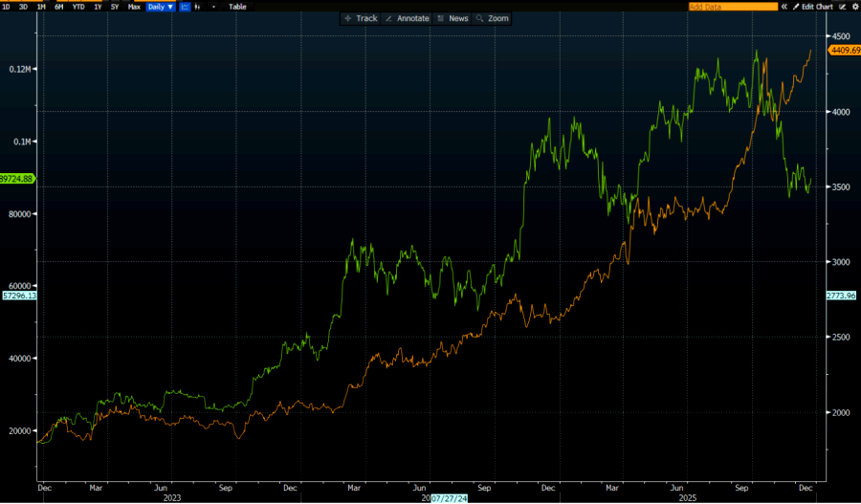Select the line chart type icon

(185, 6)
